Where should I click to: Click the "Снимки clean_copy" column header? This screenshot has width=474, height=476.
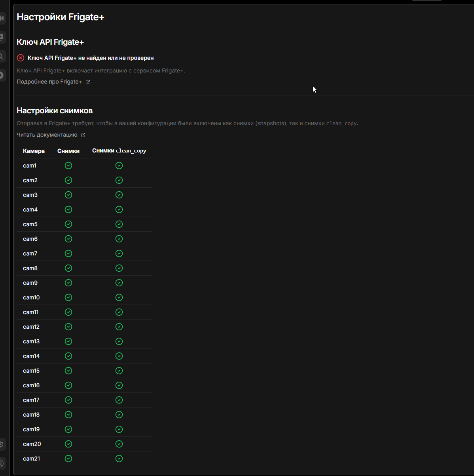[x=119, y=151]
